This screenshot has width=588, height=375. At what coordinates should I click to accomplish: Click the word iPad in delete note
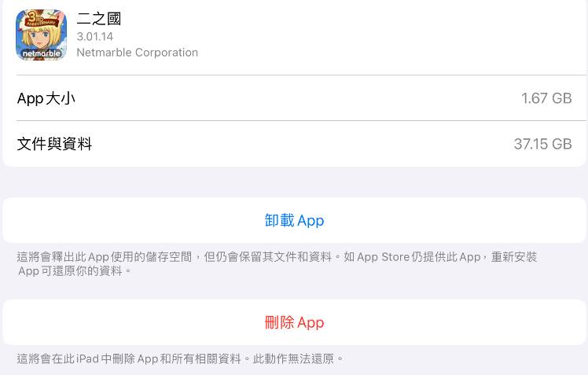click(88, 358)
